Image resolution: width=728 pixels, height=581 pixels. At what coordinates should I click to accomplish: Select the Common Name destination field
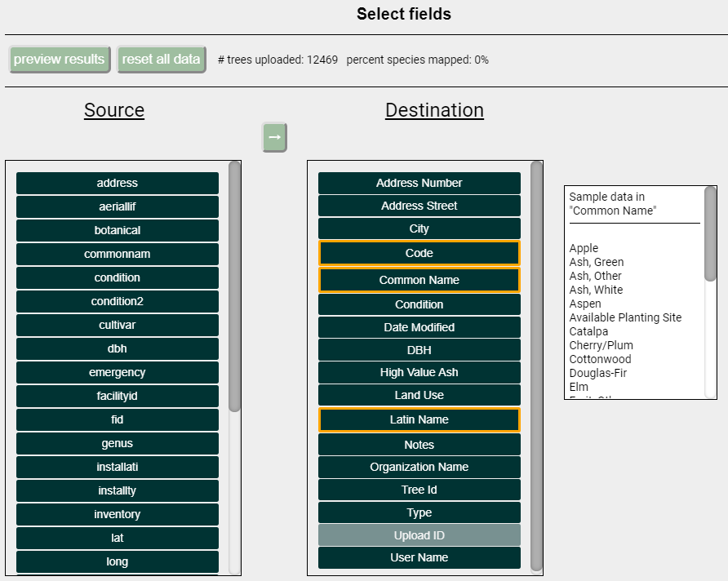click(x=419, y=280)
